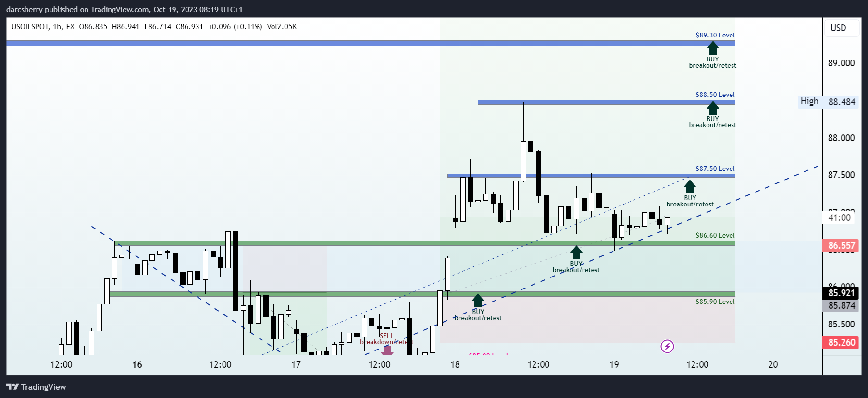Image resolution: width=868 pixels, height=398 pixels.
Task: Click the 85.500 price axis label
Action: pos(841,324)
